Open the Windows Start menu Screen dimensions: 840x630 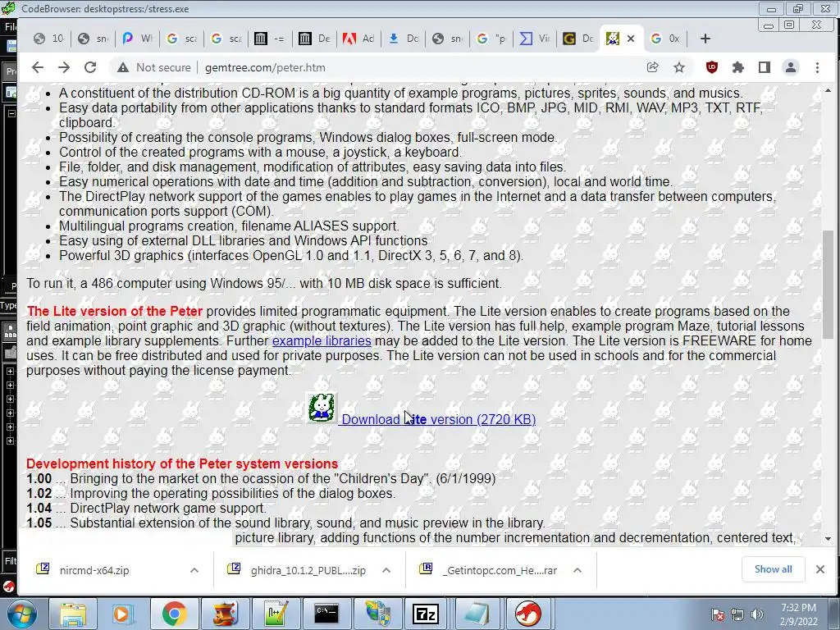(x=21, y=614)
